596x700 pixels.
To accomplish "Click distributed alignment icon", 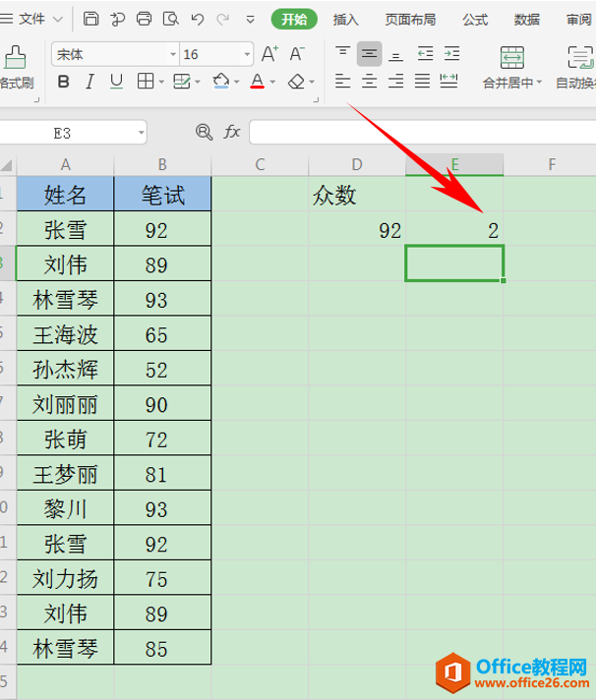I will tap(448, 81).
